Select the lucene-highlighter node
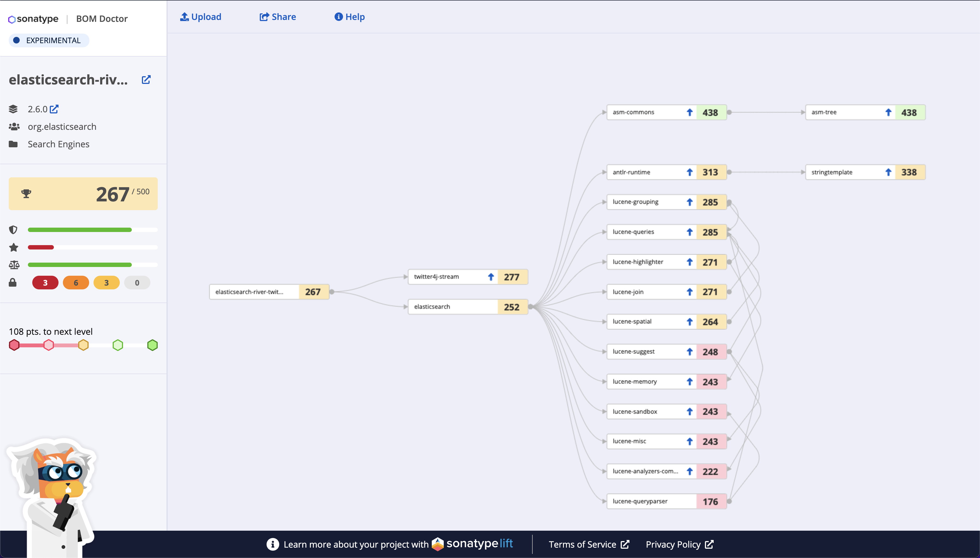The width and height of the screenshot is (980, 558). pyautogui.click(x=666, y=262)
